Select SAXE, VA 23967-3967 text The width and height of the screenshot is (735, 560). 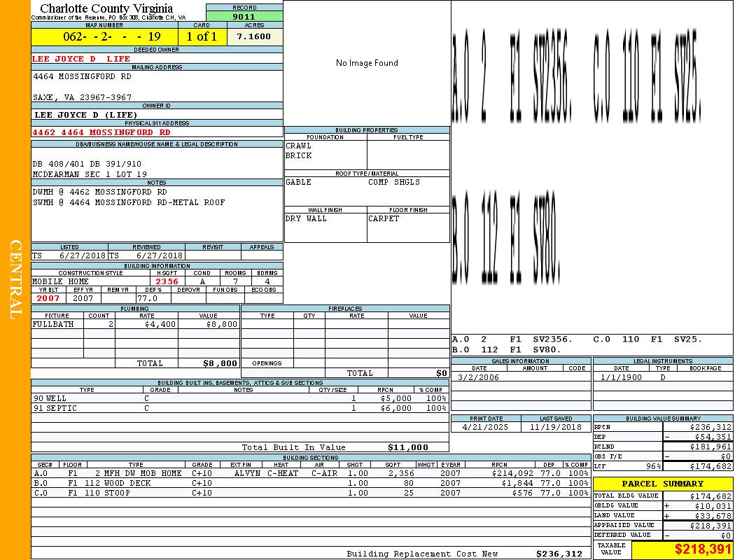[x=82, y=97]
